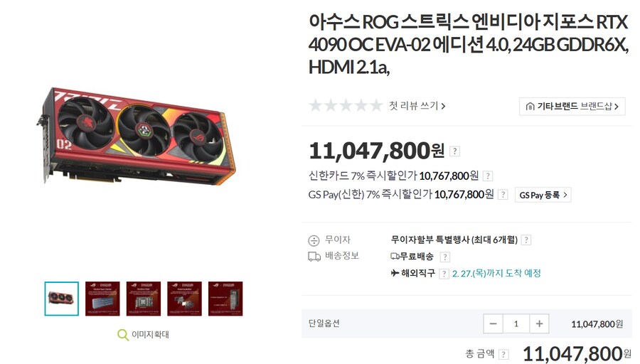The image size is (640, 364).
Task: Open help icon next to 신한카드 7% discount price
Action: click(487, 176)
